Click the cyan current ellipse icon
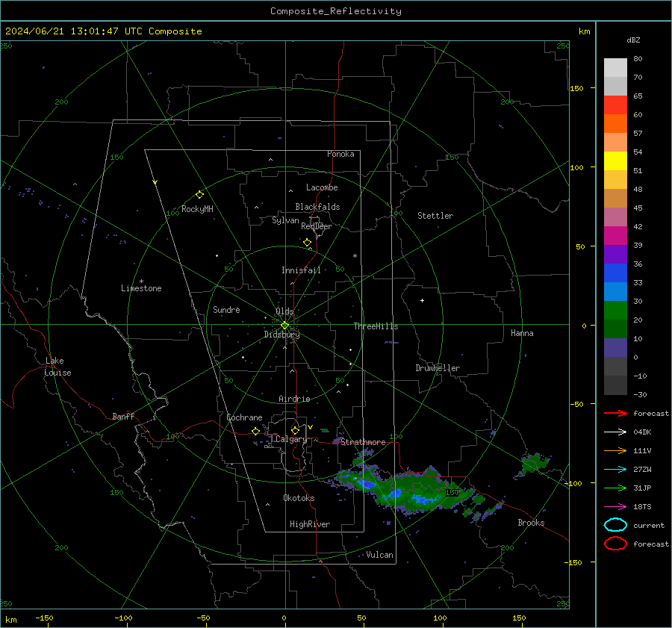The image size is (672, 628). coord(615,525)
